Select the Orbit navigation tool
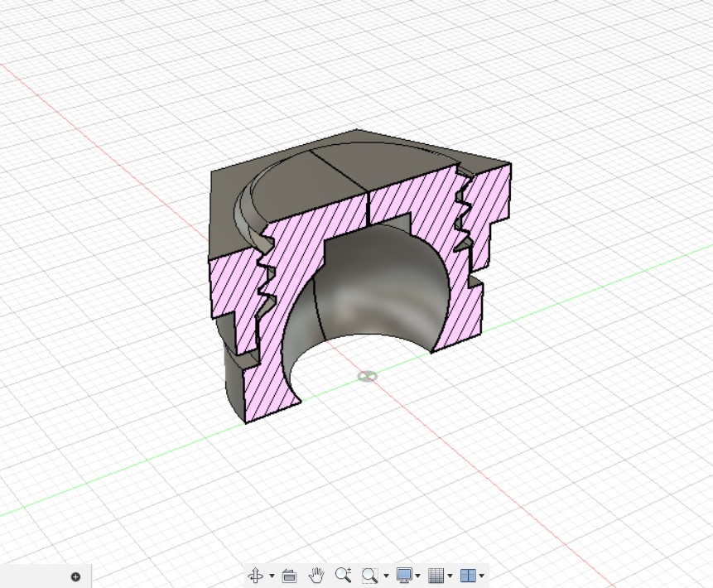Image resolution: width=713 pixels, height=588 pixels. (256, 576)
